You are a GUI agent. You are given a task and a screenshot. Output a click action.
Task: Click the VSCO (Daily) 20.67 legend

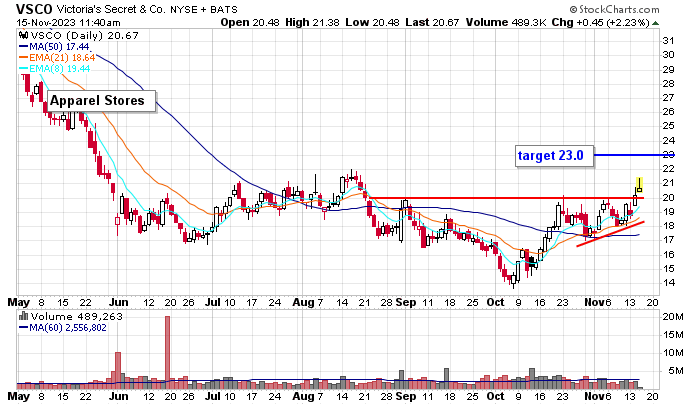(x=84, y=35)
